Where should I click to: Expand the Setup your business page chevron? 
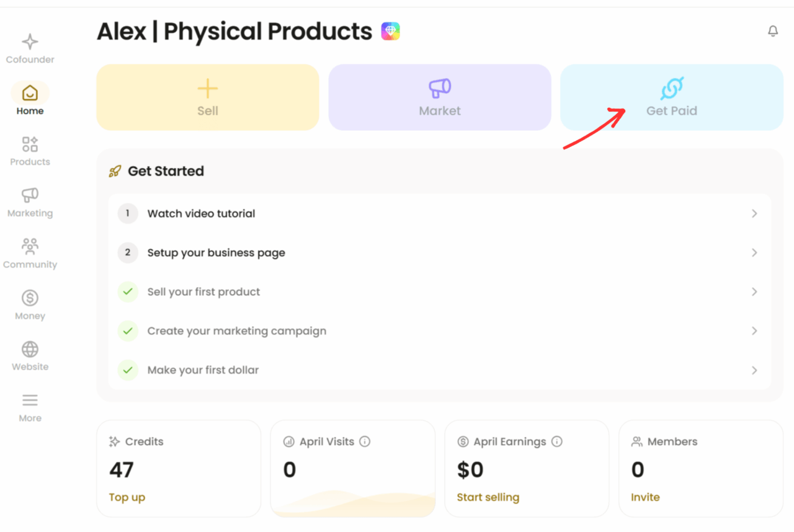click(x=754, y=253)
